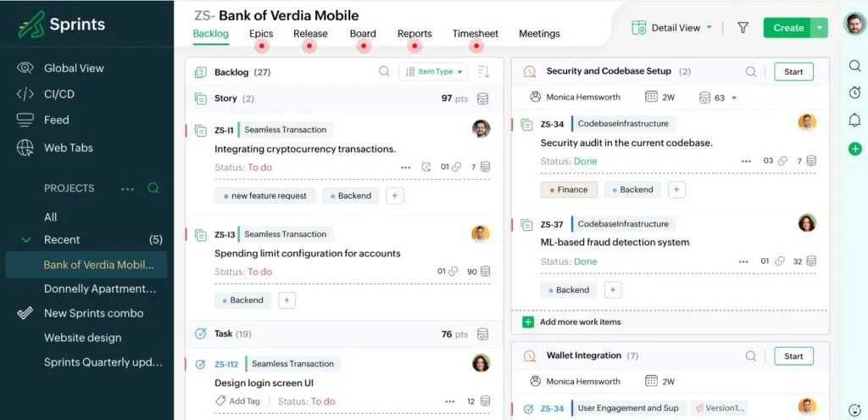Switch to the Board tab

pos(363,34)
